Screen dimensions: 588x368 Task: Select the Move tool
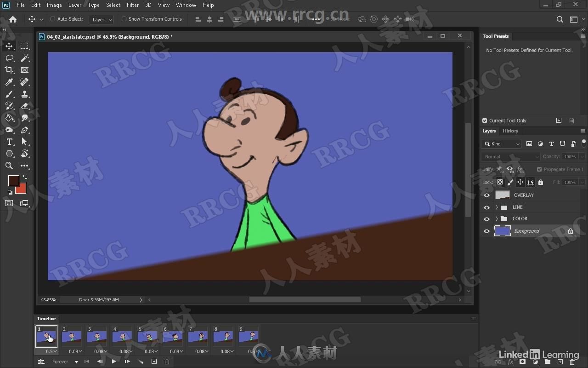click(9, 46)
